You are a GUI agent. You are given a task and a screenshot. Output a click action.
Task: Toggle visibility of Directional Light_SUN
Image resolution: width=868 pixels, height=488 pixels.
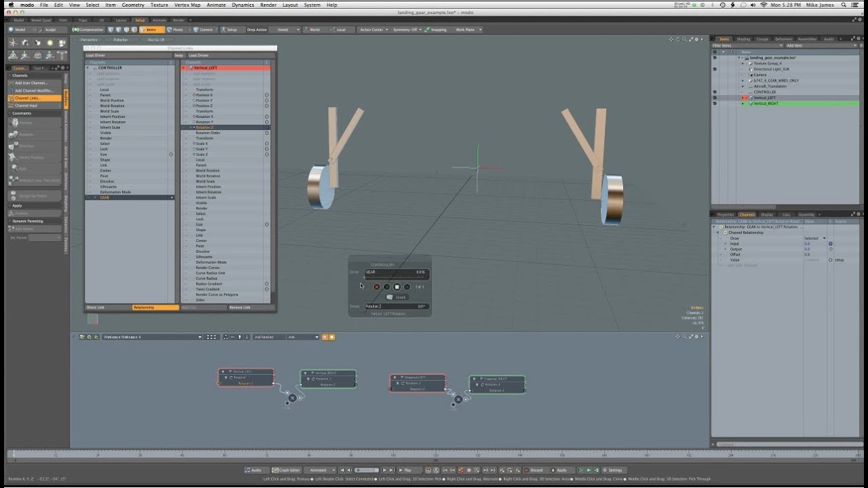(715, 69)
